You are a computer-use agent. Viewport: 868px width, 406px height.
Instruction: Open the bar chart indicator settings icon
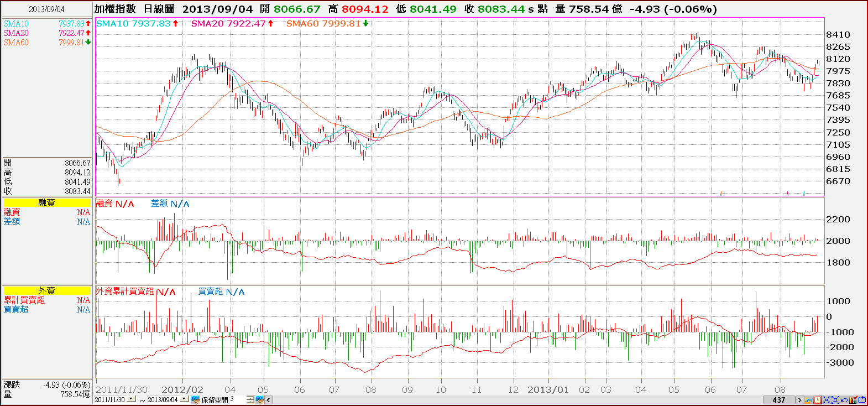tap(853, 400)
